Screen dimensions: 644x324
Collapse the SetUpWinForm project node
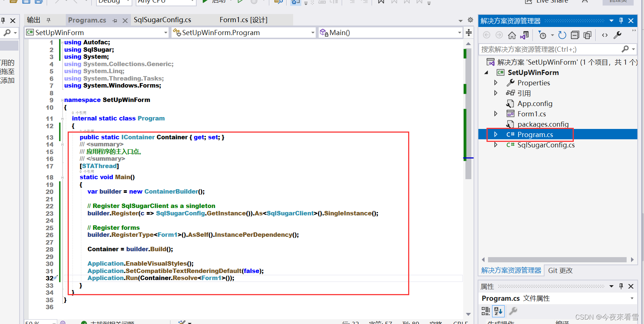point(487,73)
